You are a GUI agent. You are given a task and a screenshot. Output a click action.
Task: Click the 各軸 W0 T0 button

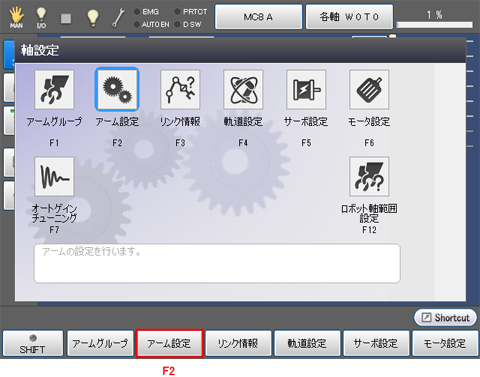(349, 17)
